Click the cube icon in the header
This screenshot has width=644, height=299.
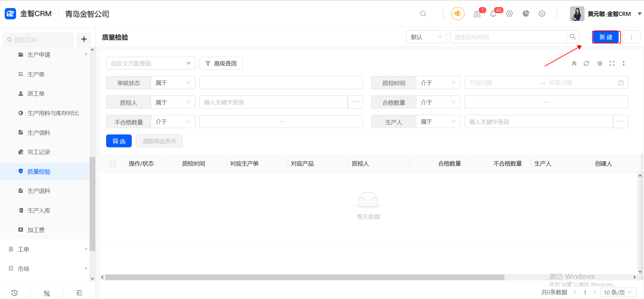tap(542, 14)
